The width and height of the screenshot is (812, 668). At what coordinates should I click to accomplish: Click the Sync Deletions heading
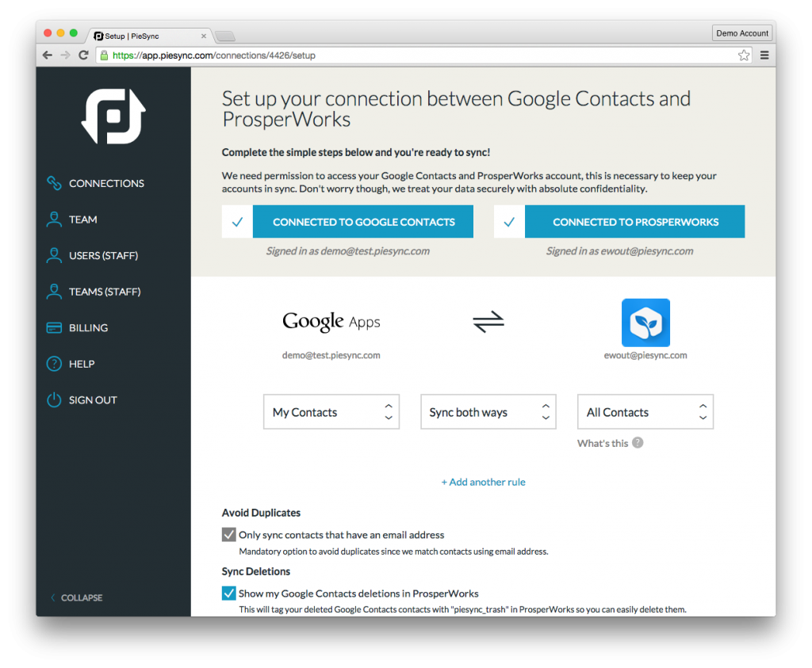256,571
